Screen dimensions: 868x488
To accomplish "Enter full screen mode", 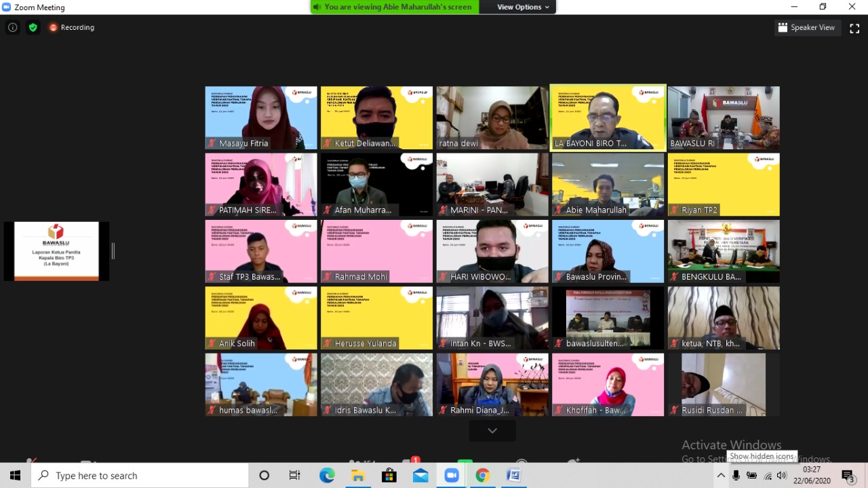I will [854, 28].
